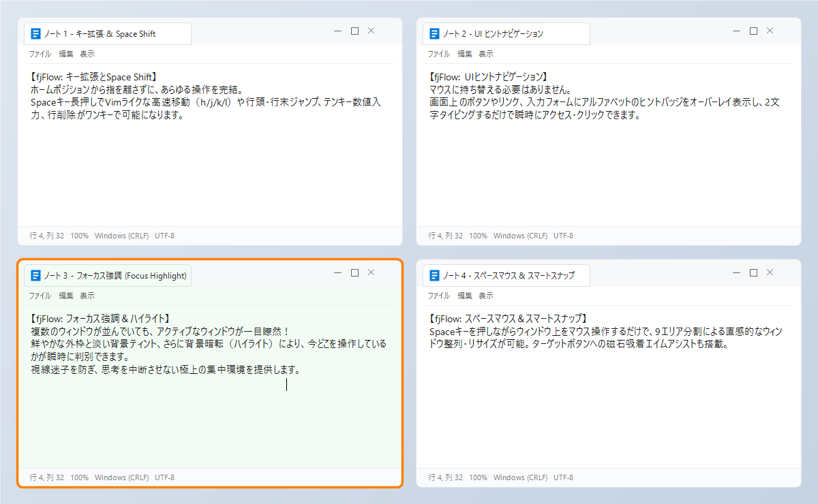818x504 pixels.
Task: Click Windows (CRLF) in Note 3 status bar
Action: point(122,477)
